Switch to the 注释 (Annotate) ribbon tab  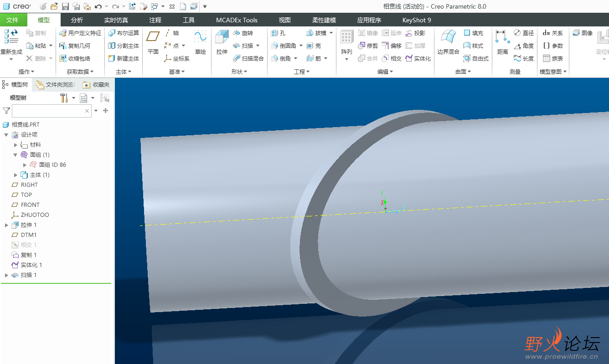[155, 20]
